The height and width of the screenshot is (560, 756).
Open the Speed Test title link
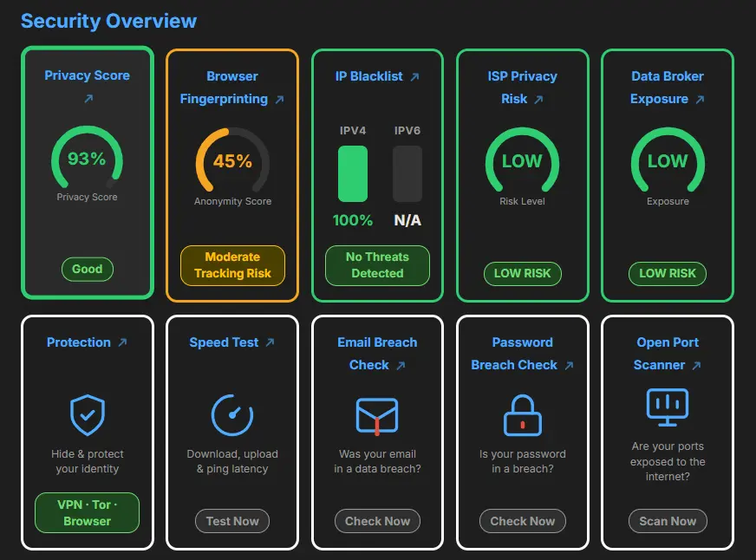(224, 342)
